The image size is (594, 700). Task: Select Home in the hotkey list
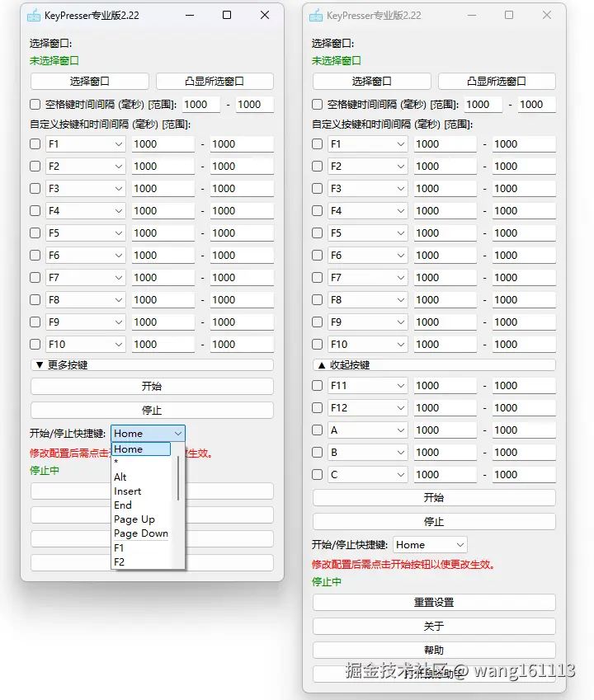[141, 449]
